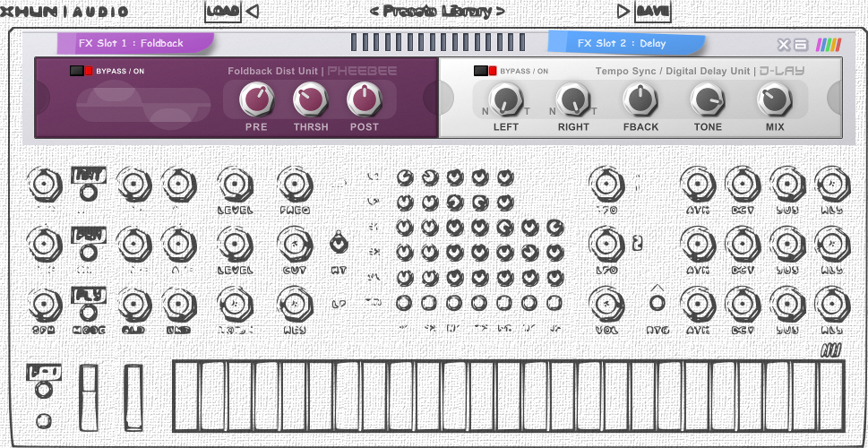Click the small square button below pitch display

click(44, 421)
